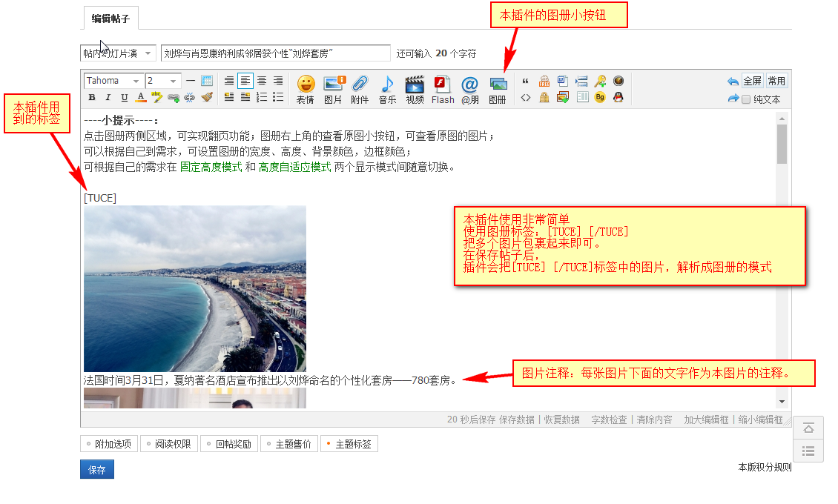
Task: Insert a quote block icon
Action: tap(526, 81)
